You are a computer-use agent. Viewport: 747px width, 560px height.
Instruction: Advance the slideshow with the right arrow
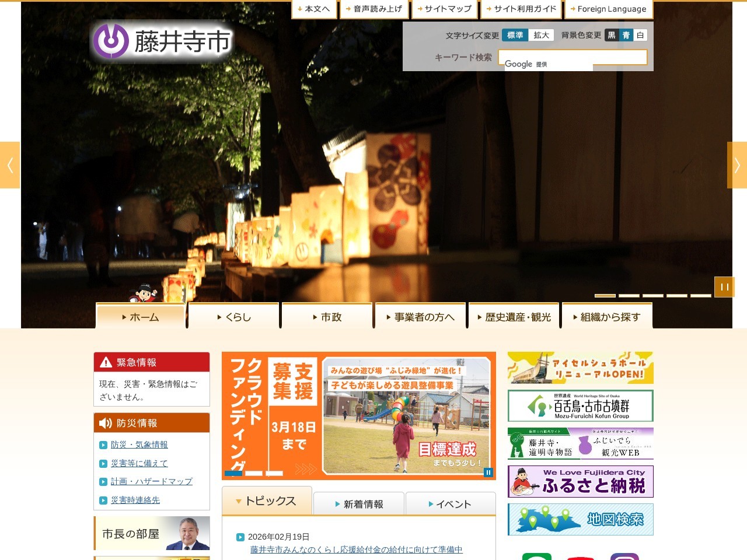pyautogui.click(x=736, y=165)
